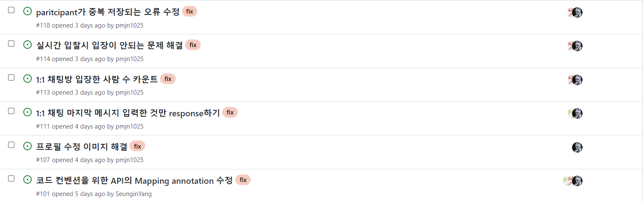Check the box for issue #101
The image size is (644, 202).
click(x=11, y=179)
